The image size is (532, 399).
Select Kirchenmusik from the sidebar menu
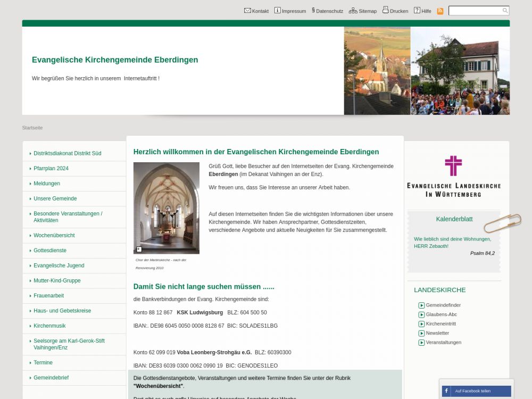pyautogui.click(x=49, y=326)
